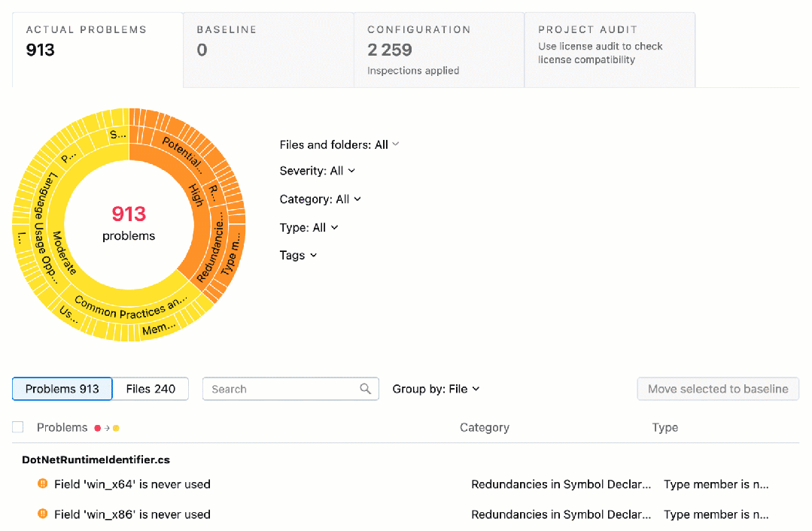The width and height of the screenshot is (812, 531).
Task: Click the 'Language Usage Opp...' chart segment
Action: click(46, 228)
